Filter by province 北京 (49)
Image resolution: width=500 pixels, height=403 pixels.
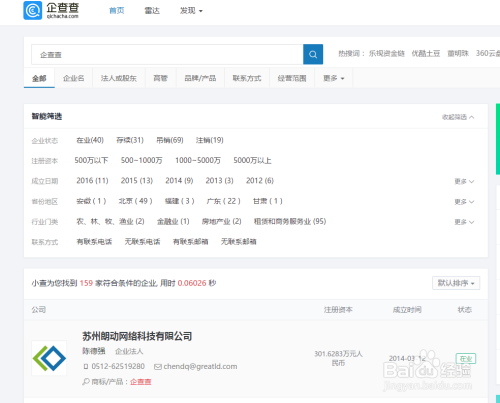(135, 201)
